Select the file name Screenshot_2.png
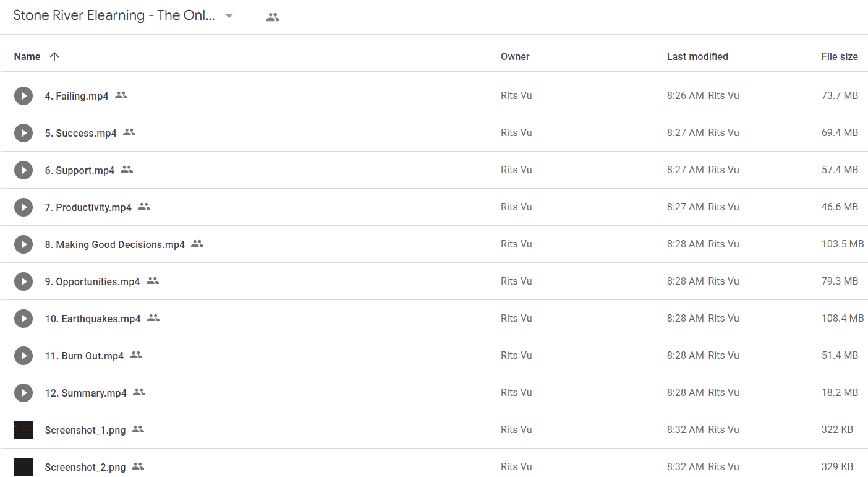The width and height of the screenshot is (868, 477). (85, 467)
